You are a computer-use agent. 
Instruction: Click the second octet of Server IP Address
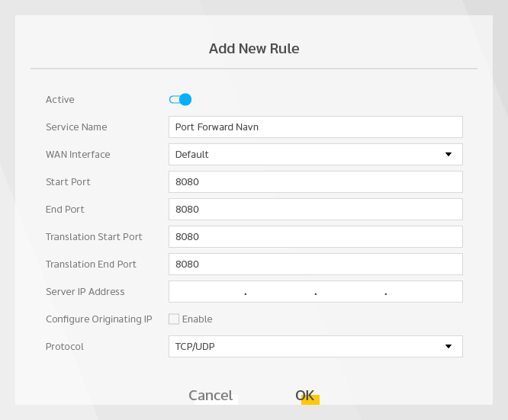pyautogui.click(x=280, y=292)
